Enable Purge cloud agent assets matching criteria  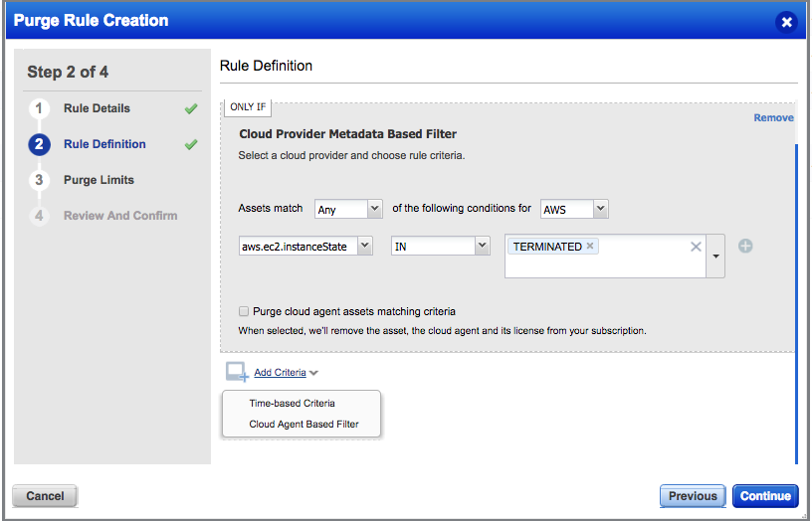(244, 311)
